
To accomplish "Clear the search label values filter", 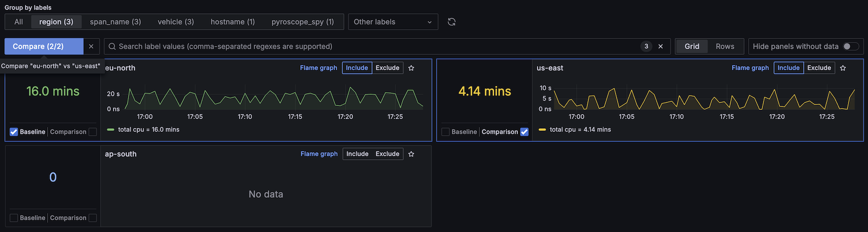I will tap(661, 46).
